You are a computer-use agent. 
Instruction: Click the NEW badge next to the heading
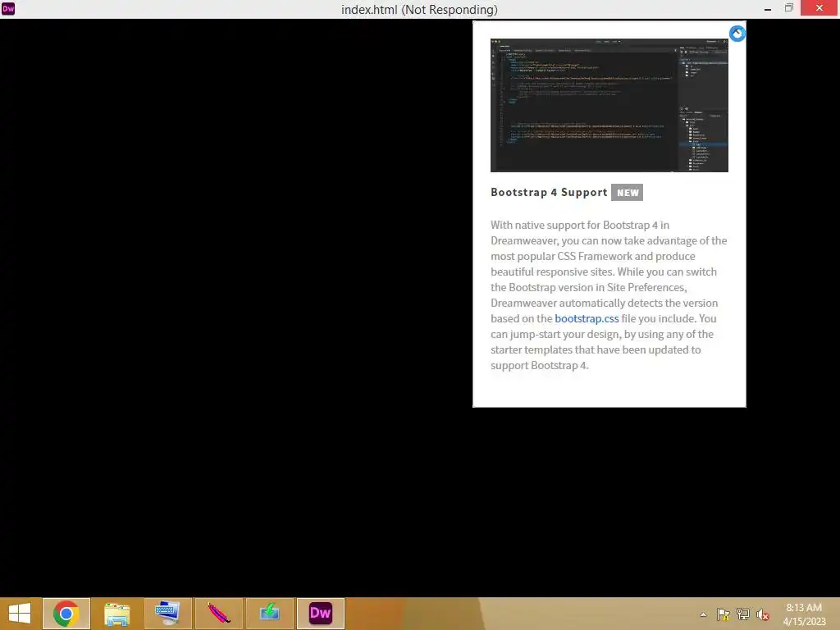627,192
